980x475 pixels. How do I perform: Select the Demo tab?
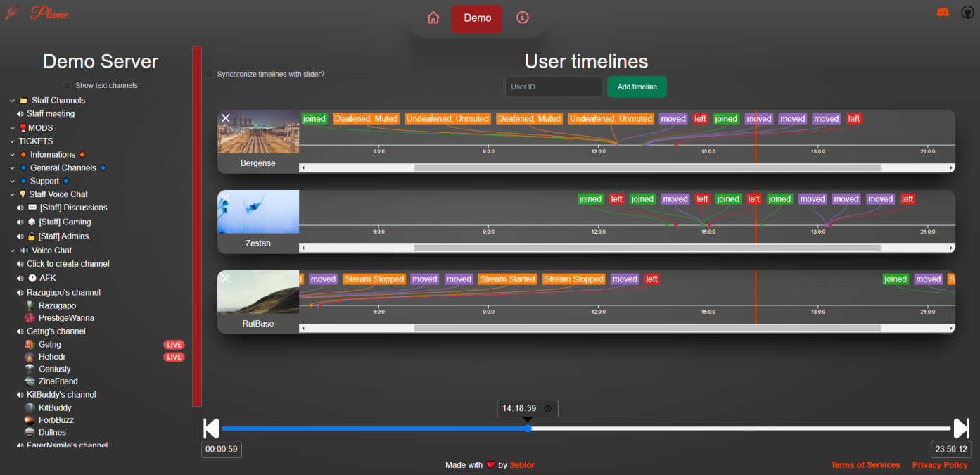click(x=477, y=18)
